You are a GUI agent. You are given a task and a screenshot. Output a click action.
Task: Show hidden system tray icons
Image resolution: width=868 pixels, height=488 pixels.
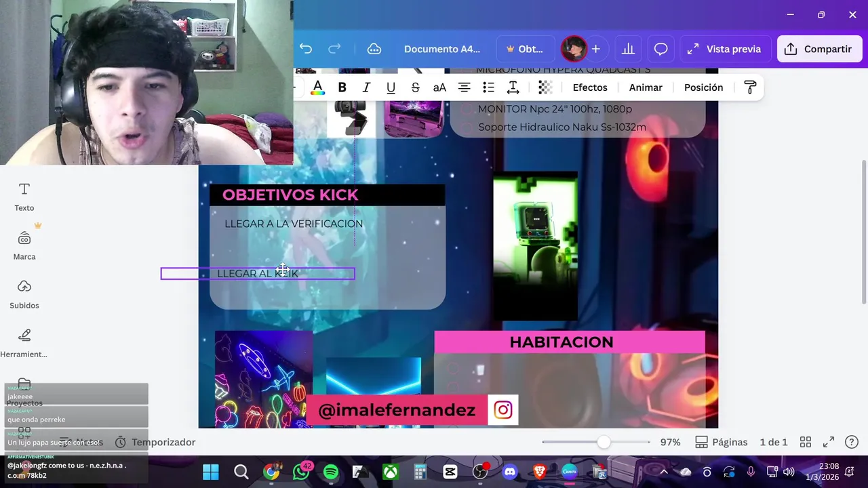coord(664,472)
